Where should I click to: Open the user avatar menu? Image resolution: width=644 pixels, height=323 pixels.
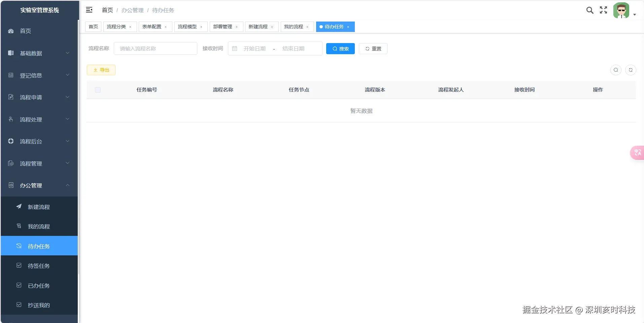coord(621,10)
